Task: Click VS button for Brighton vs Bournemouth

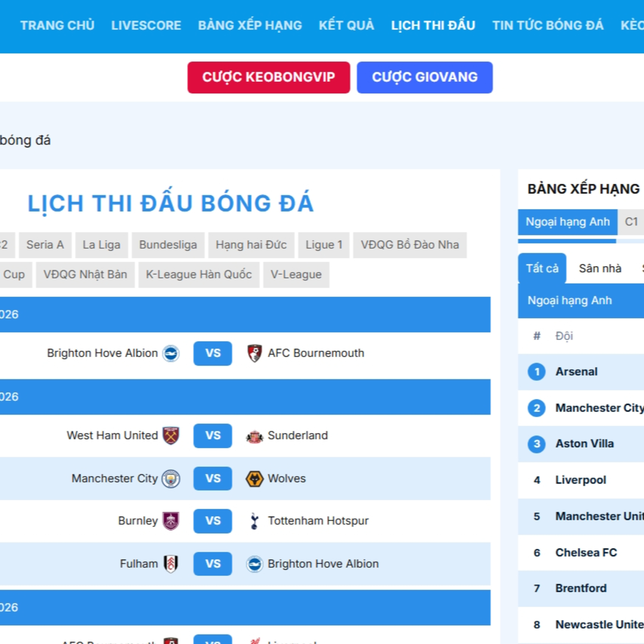Action: 213,353
